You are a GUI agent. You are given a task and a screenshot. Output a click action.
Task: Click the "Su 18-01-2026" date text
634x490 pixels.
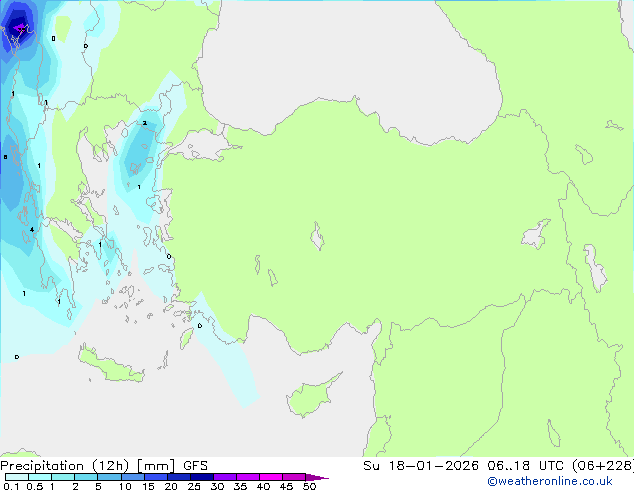(421, 466)
